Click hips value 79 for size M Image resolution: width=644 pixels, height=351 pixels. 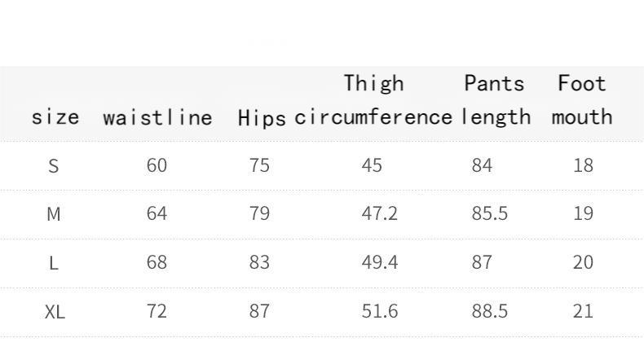tap(259, 213)
